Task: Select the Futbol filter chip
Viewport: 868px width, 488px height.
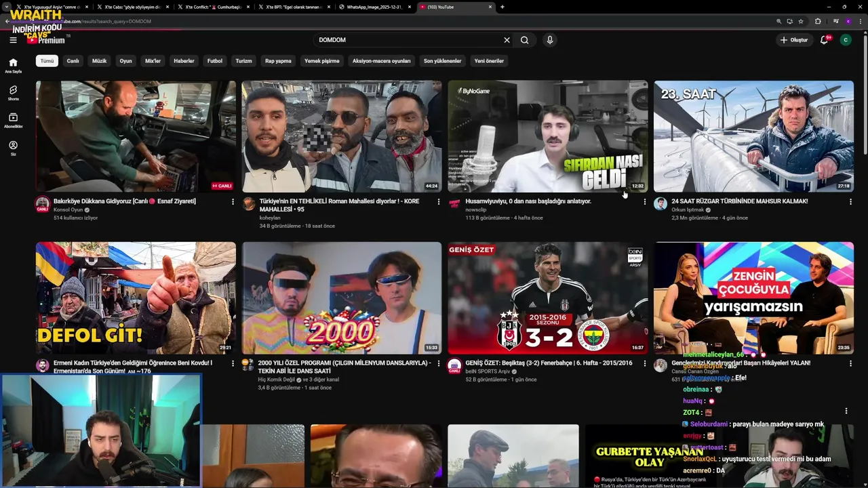Action: pyautogui.click(x=214, y=61)
